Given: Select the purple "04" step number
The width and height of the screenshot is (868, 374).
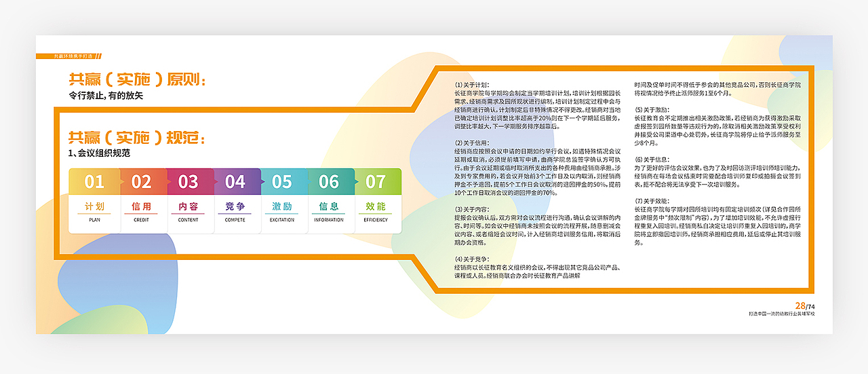Looking at the screenshot, I should tap(235, 182).
